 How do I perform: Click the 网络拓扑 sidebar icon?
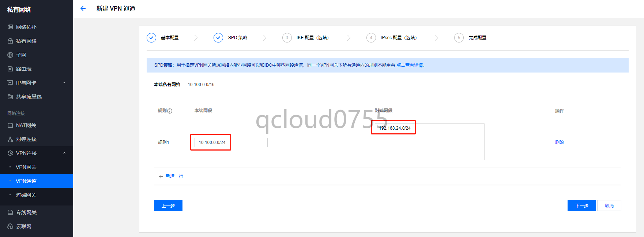[10, 27]
